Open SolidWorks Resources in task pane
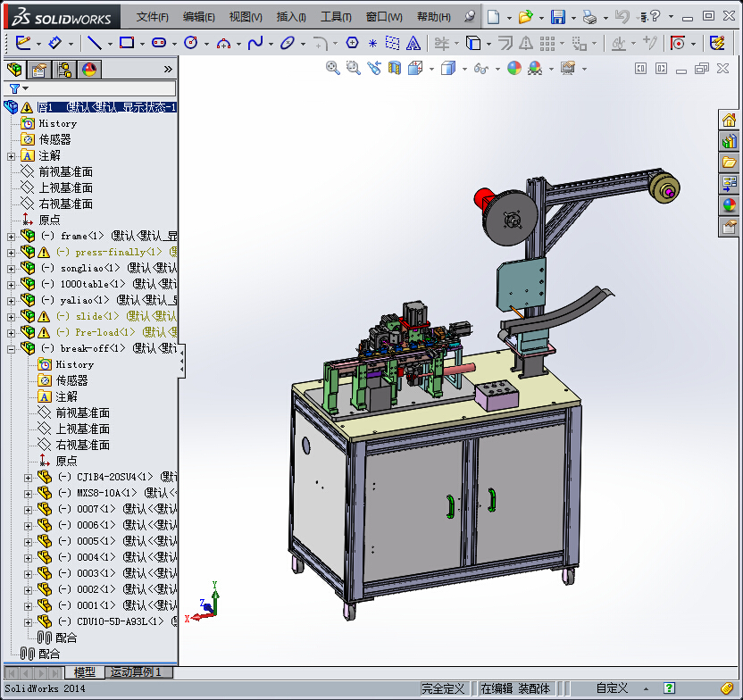743x700 pixels. [x=729, y=120]
